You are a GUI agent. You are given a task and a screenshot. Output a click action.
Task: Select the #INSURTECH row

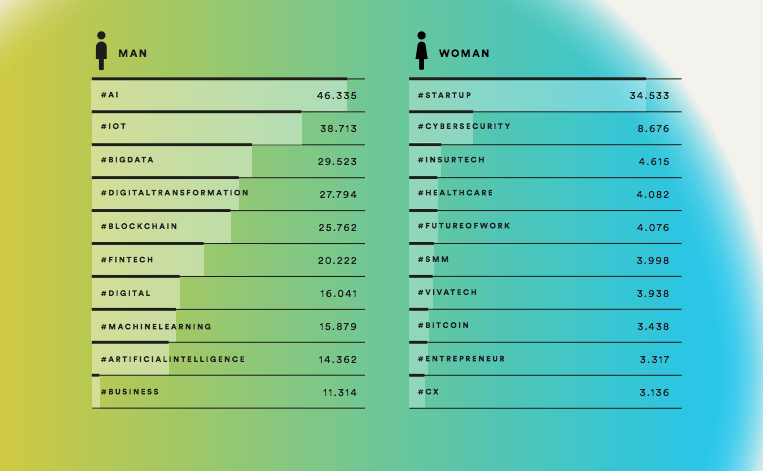click(x=545, y=161)
